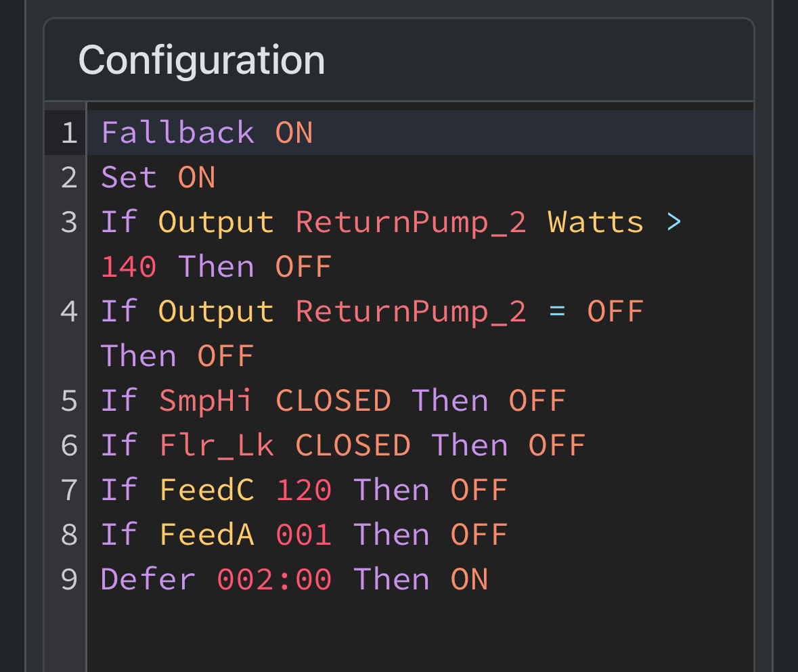Select line number 4 in gutter
Viewport: 798px width, 672px height.
(69, 311)
